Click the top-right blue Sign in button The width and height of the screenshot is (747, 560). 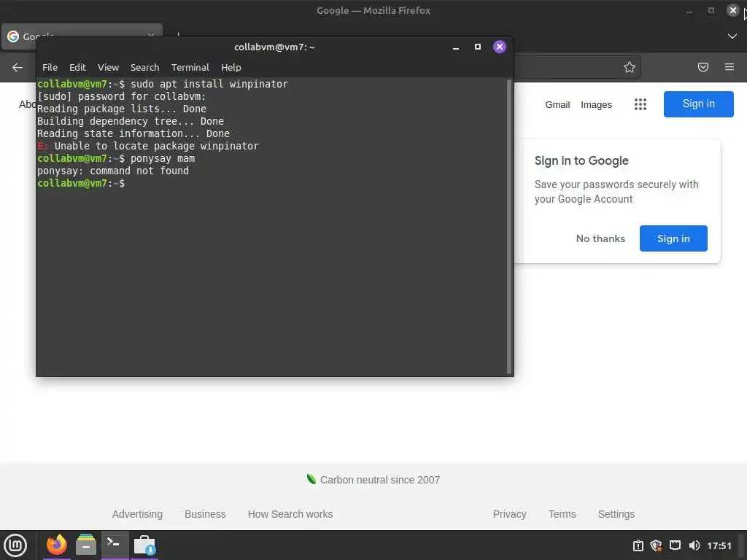click(x=698, y=104)
